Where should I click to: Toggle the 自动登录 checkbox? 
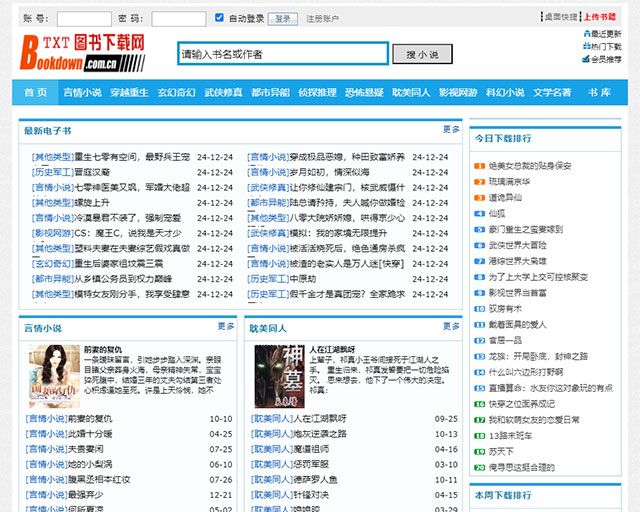pos(220,18)
